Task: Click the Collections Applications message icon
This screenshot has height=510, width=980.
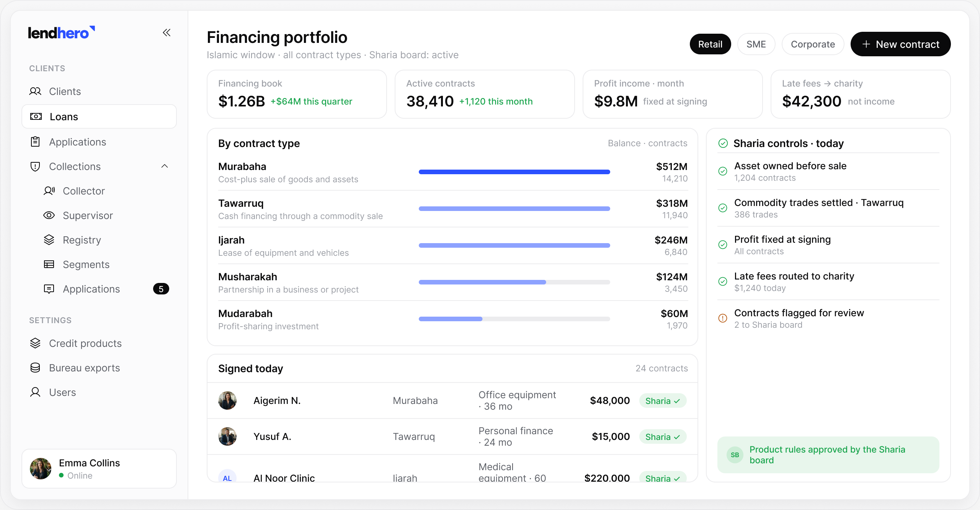Action: click(49, 289)
